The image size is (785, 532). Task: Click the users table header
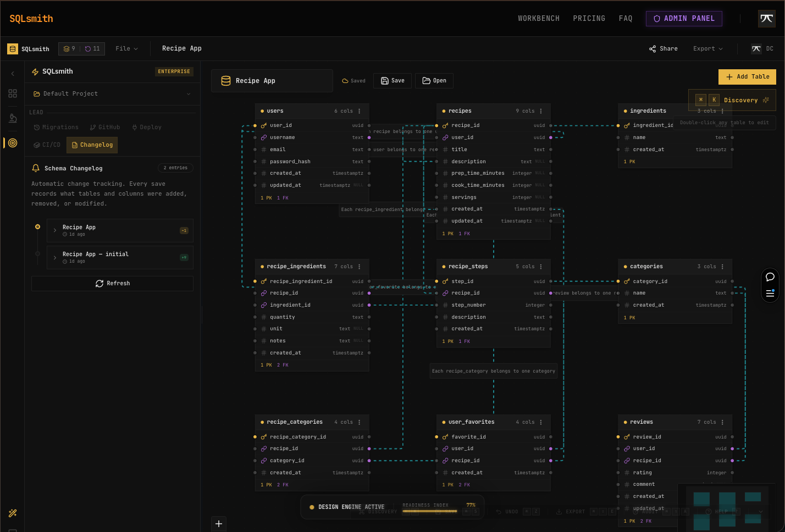tap(312, 110)
